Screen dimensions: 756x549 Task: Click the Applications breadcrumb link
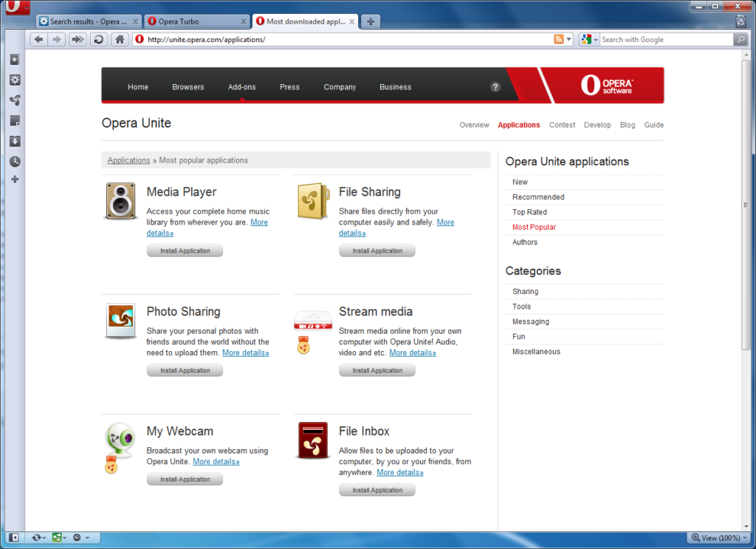click(128, 160)
